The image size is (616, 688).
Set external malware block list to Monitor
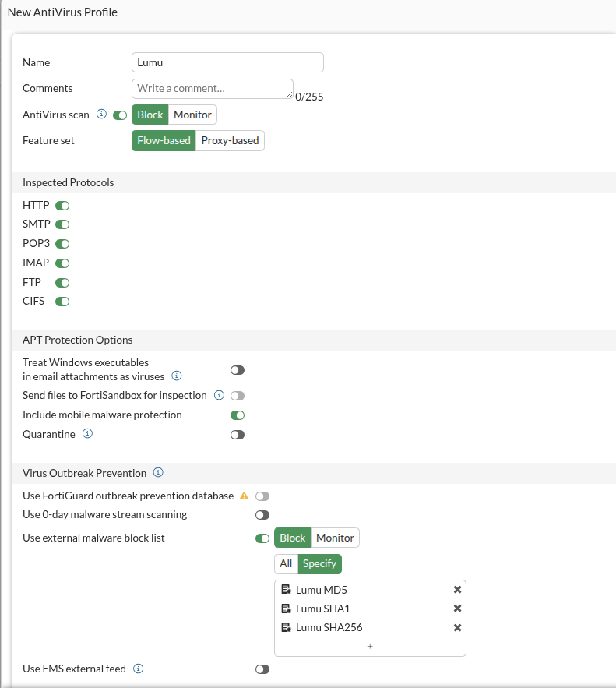point(335,538)
